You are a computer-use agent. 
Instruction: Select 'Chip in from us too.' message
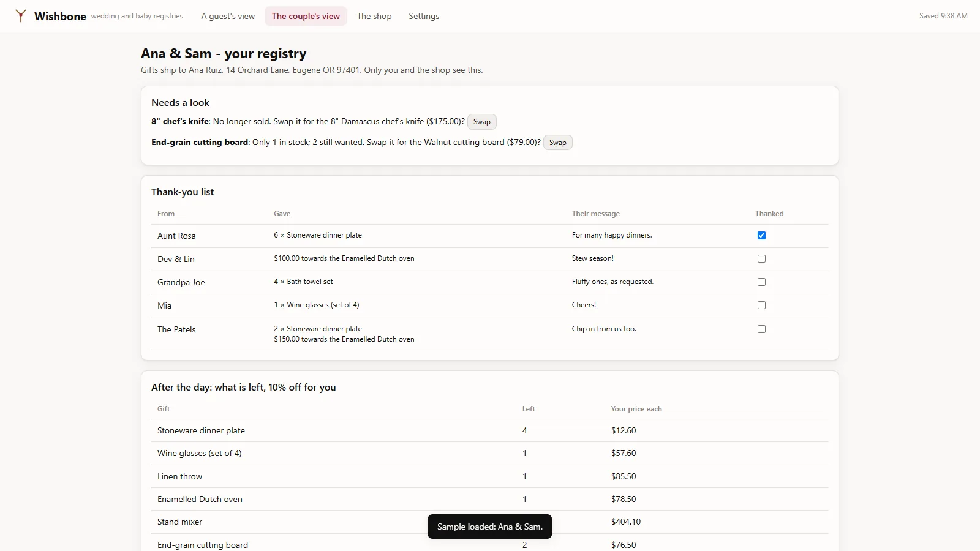click(x=604, y=329)
